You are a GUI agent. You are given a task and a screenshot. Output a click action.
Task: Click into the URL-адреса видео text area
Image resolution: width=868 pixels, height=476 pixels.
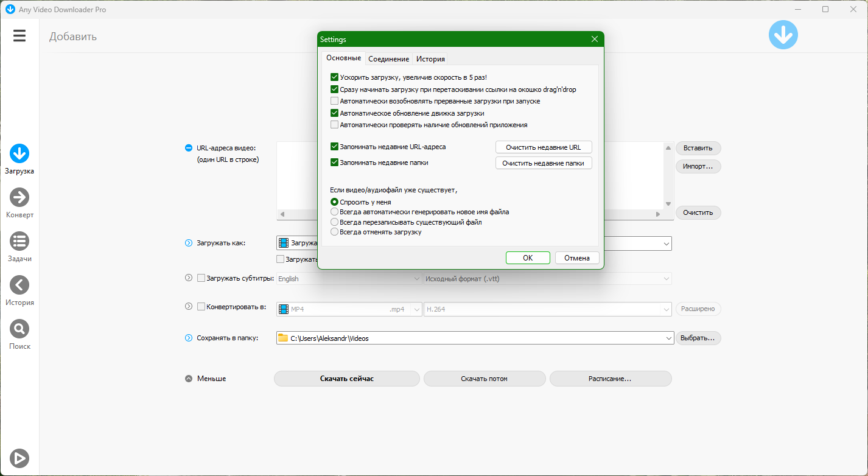470,176
